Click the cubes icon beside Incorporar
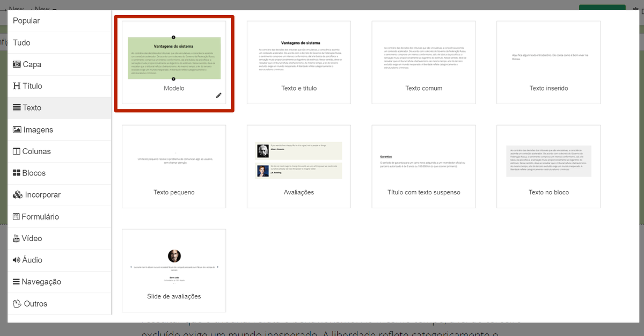 tap(18, 195)
